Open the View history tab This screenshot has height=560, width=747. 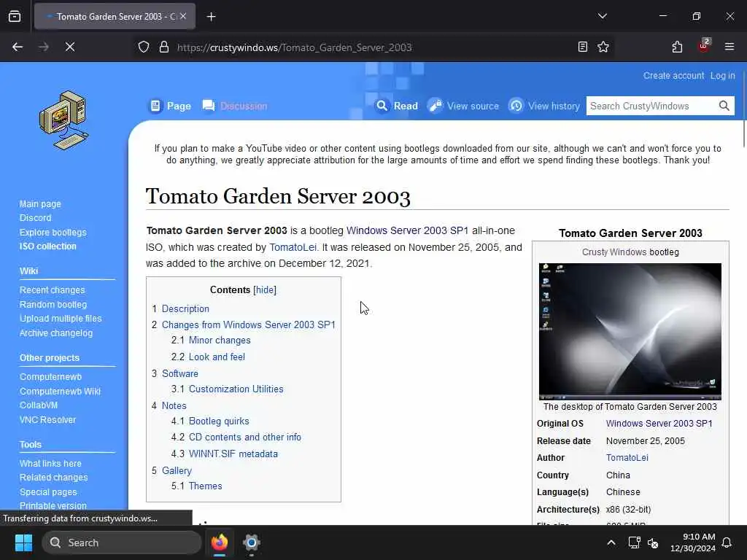coord(544,106)
